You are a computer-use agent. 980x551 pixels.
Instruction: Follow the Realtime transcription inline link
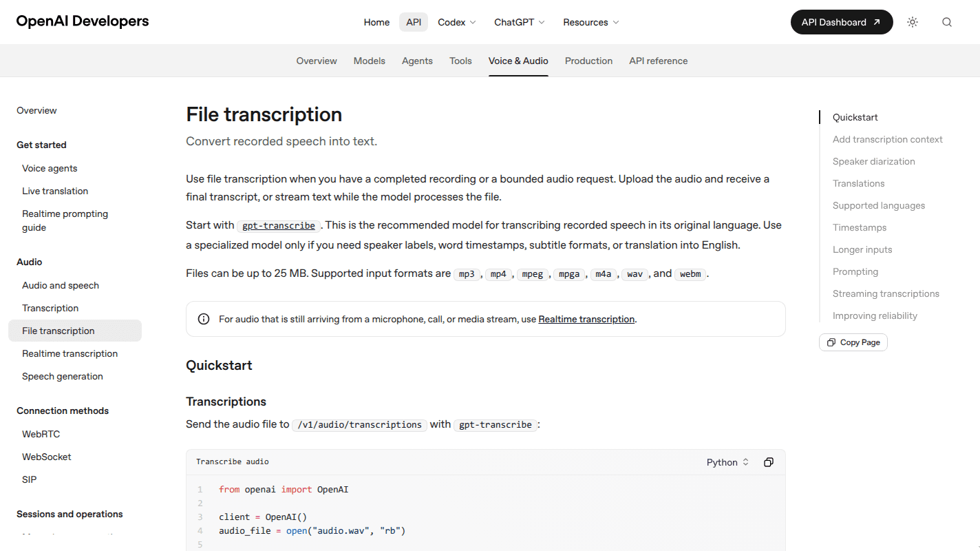click(x=586, y=319)
